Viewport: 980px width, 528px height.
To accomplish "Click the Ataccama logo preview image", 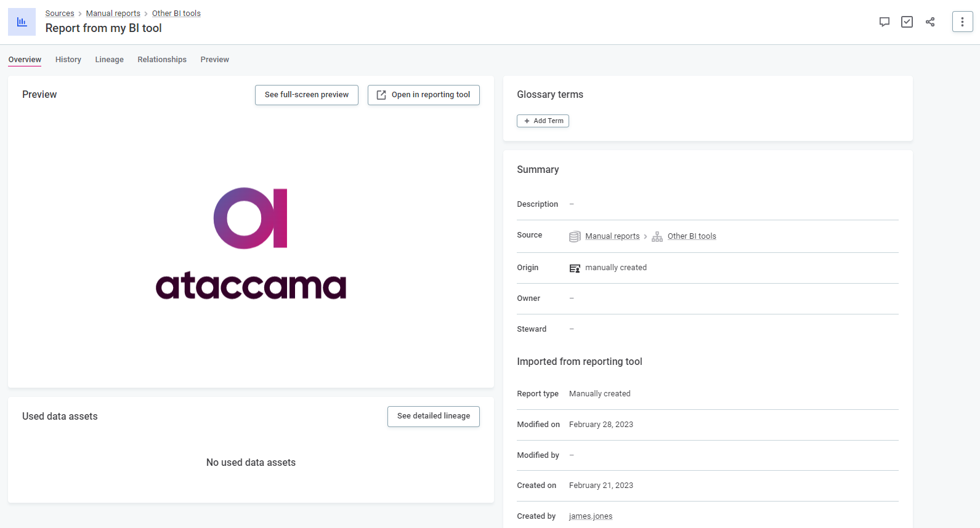I will [x=251, y=243].
